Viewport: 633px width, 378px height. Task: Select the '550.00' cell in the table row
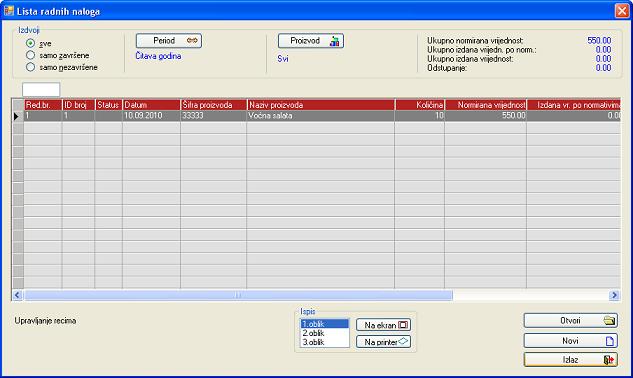[486, 116]
